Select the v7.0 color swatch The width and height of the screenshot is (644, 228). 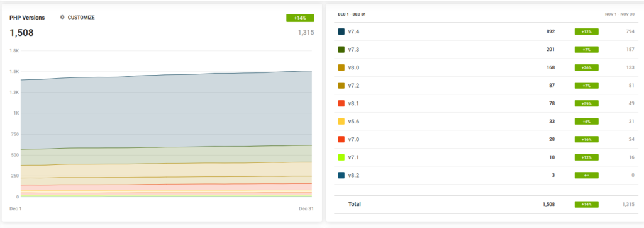pos(341,140)
